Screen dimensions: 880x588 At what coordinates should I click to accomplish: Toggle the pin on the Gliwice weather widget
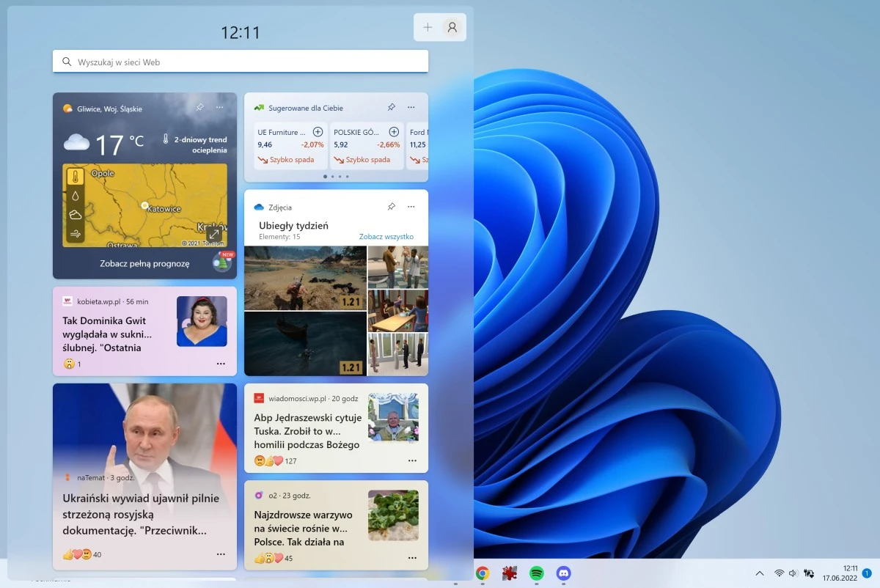pyautogui.click(x=199, y=107)
